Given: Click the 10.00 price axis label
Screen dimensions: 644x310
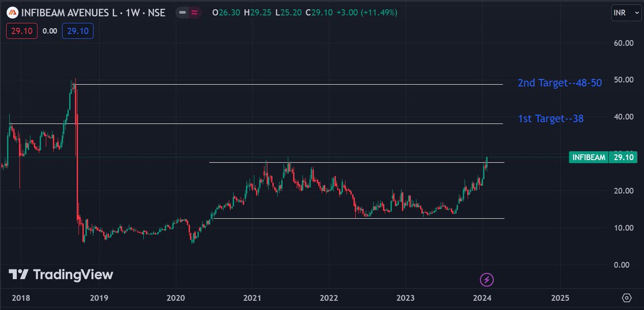Looking at the screenshot, I should coord(624,228).
